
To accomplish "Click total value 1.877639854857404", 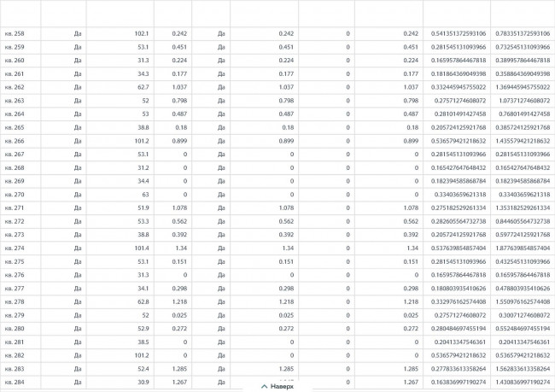I will [x=523, y=249].
